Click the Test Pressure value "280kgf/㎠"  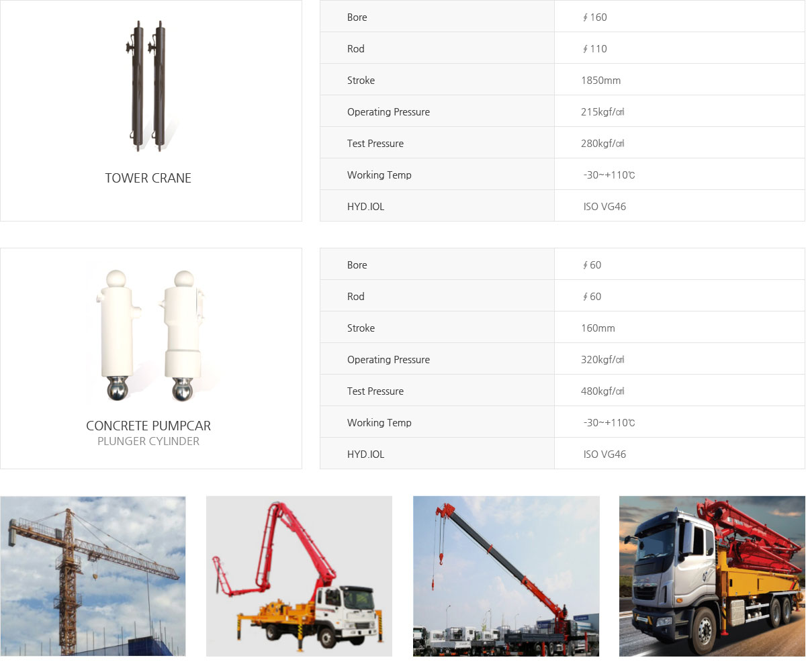click(x=603, y=143)
